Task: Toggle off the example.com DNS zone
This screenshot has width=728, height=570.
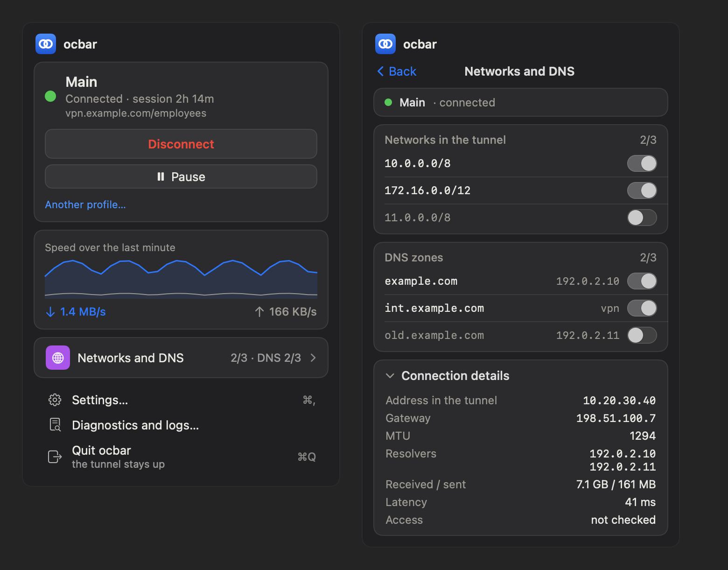Action: (x=642, y=281)
